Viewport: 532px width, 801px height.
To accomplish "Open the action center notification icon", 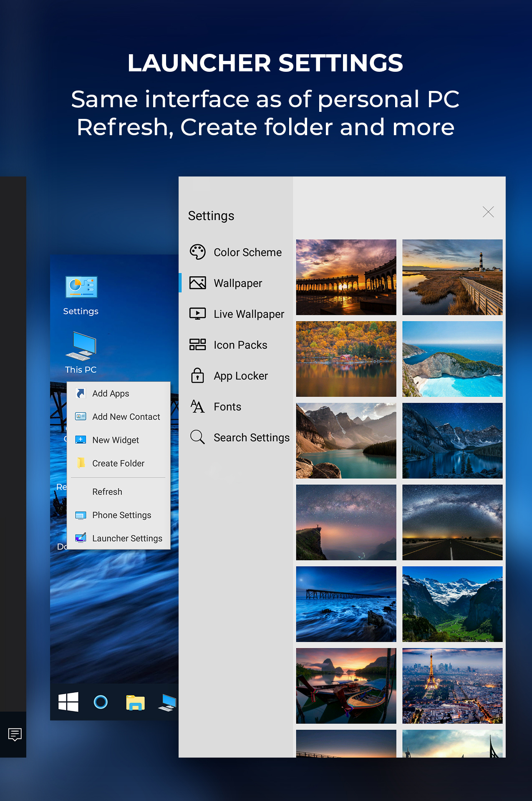I will pyautogui.click(x=15, y=734).
